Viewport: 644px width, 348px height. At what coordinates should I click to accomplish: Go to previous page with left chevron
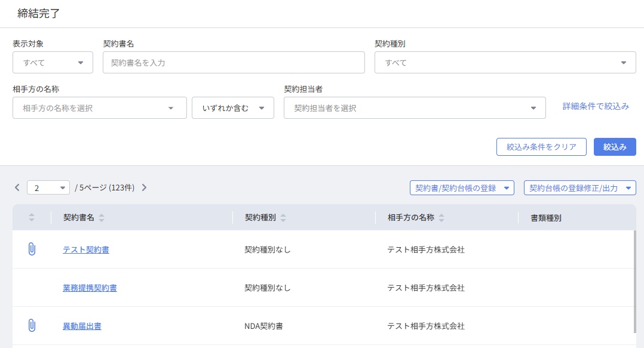click(x=17, y=187)
